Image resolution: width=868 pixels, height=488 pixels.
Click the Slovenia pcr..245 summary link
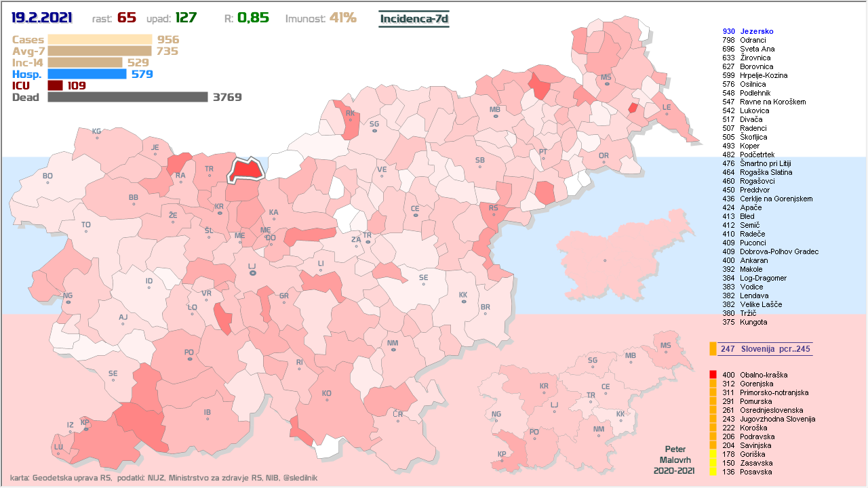click(767, 348)
